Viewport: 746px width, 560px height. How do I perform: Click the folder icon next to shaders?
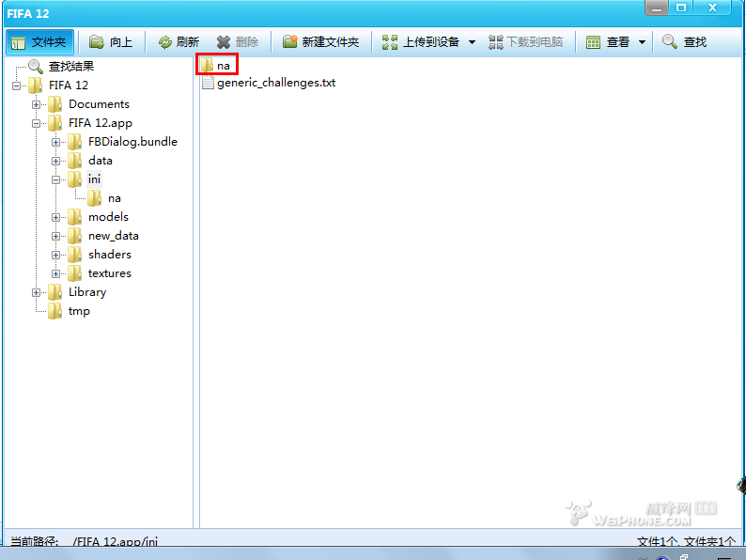(x=74, y=255)
